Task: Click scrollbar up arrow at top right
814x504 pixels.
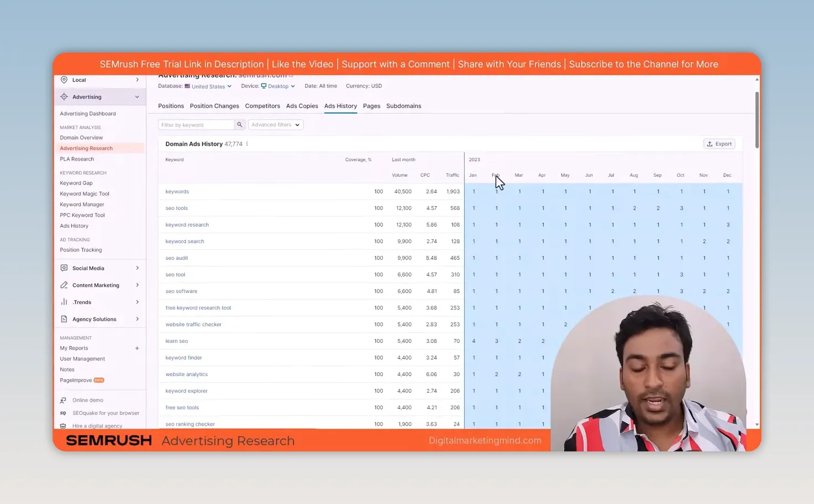Action: (756, 79)
